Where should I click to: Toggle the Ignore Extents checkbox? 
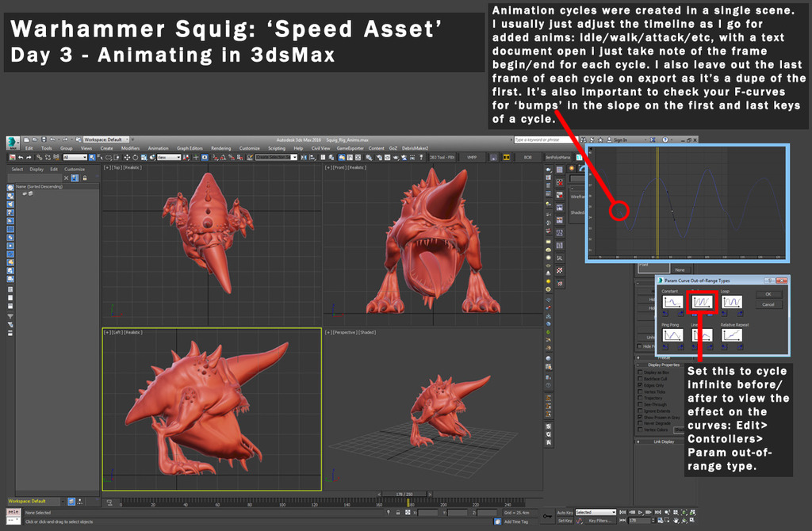pyautogui.click(x=640, y=411)
